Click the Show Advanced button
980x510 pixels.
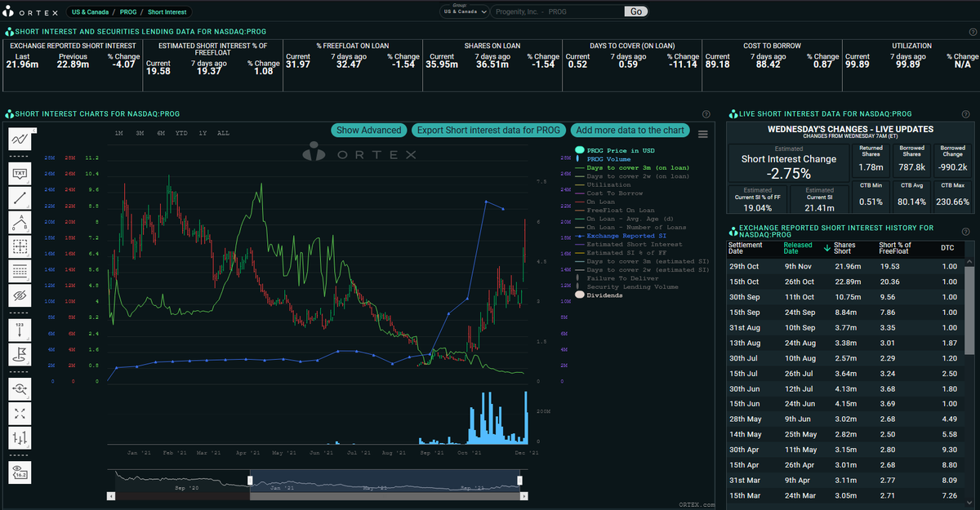tap(368, 131)
